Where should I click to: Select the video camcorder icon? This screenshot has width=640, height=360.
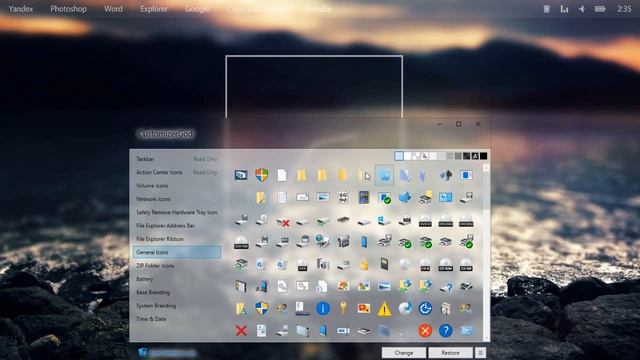pos(343,242)
